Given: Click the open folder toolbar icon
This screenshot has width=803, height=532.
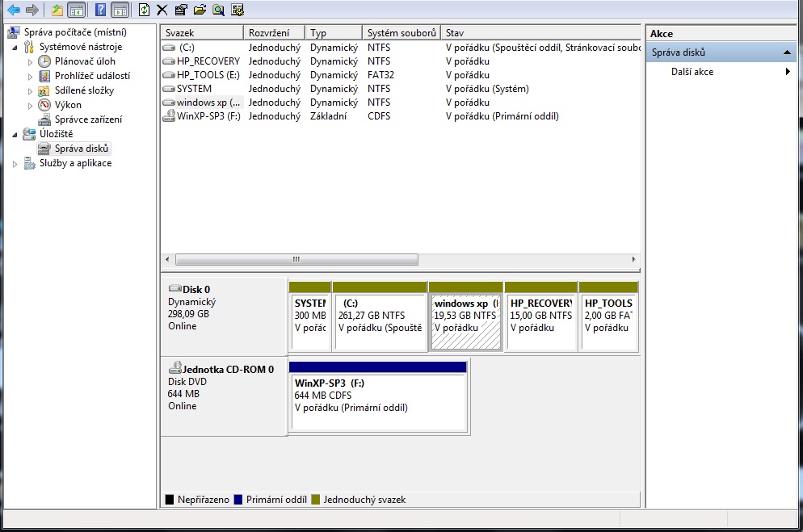Looking at the screenshot, I should click(x=200, y=10).
